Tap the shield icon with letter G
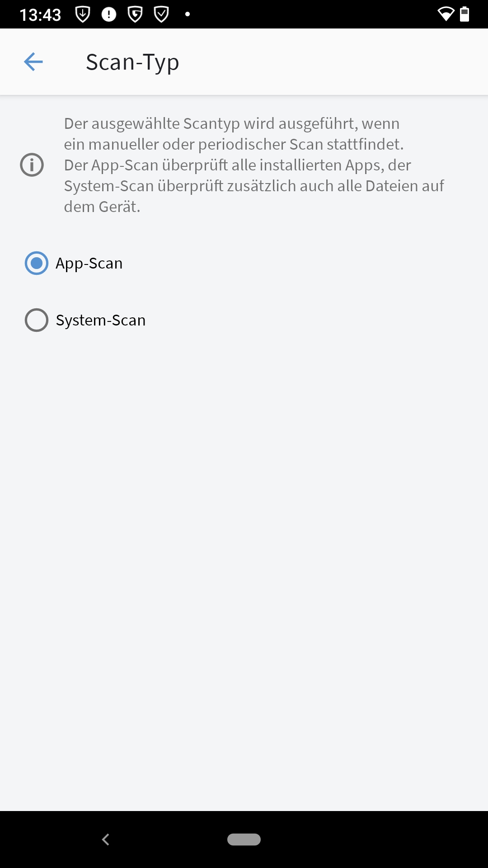Viewport: 488px width, 868px height. click(135, 14)
